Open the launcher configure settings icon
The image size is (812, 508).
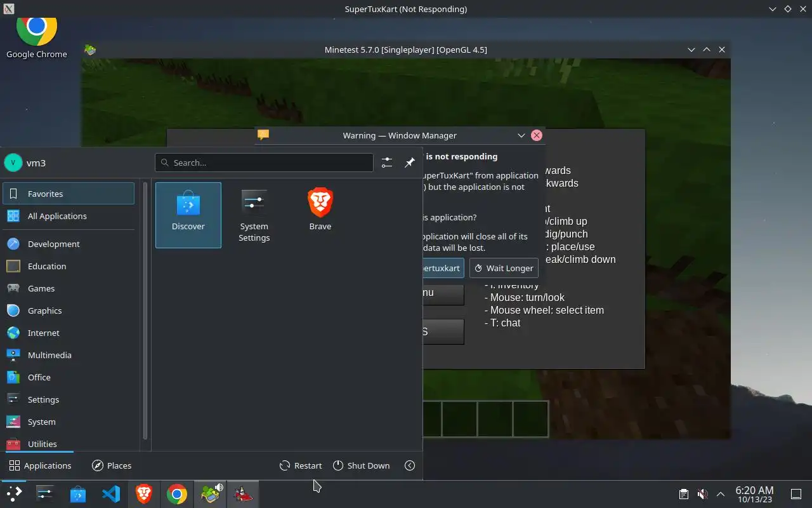387,163
